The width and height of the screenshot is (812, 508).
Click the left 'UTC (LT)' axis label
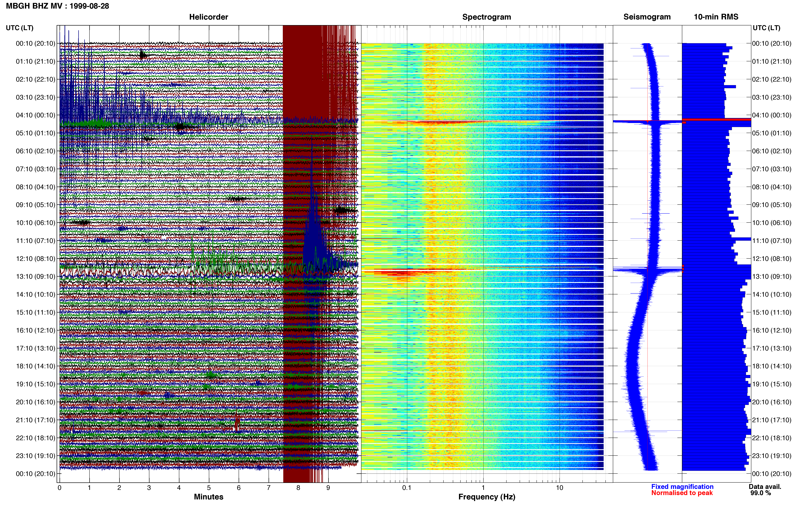pyautogui.click(x=19, y=28)
